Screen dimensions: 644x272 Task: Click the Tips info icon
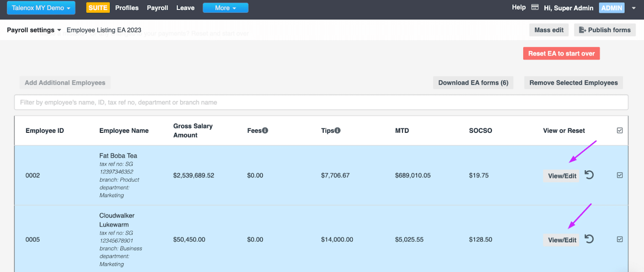(338, 130)
